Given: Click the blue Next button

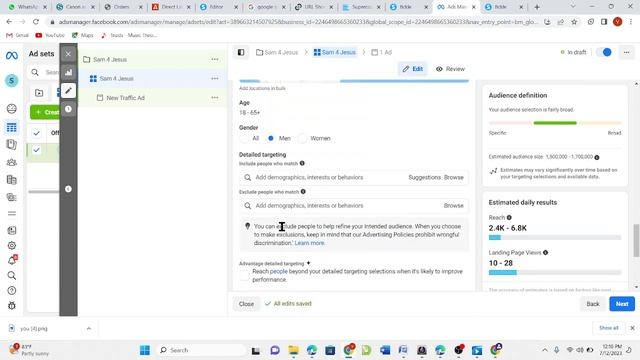Looking at the screenshot, I should click(x=622, y=304).
